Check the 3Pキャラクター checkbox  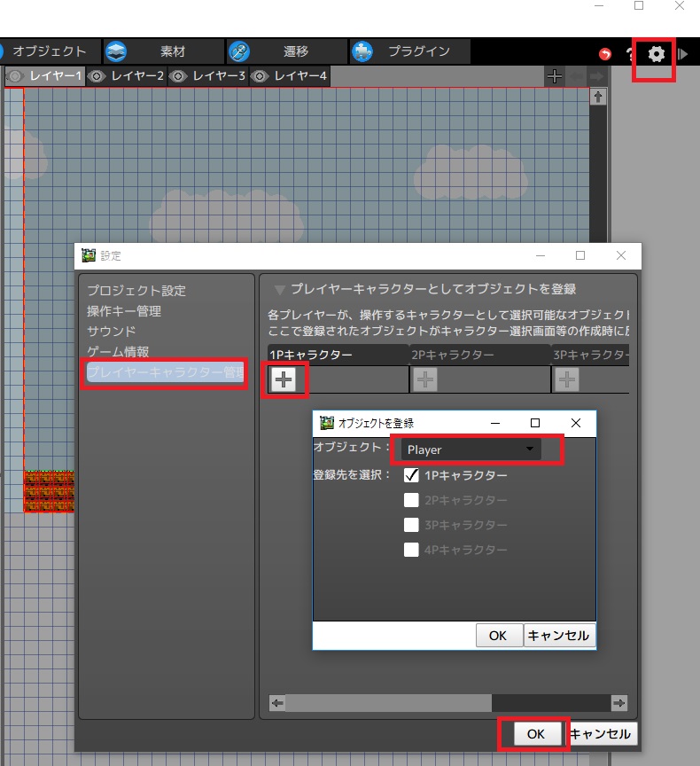coord(411,525)
